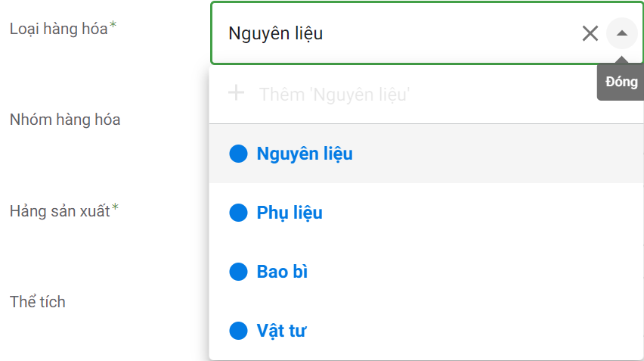This screenshot has height=361, width=644.
Task: Click the blue dot beside Bao bì
Action: point(238,272)
